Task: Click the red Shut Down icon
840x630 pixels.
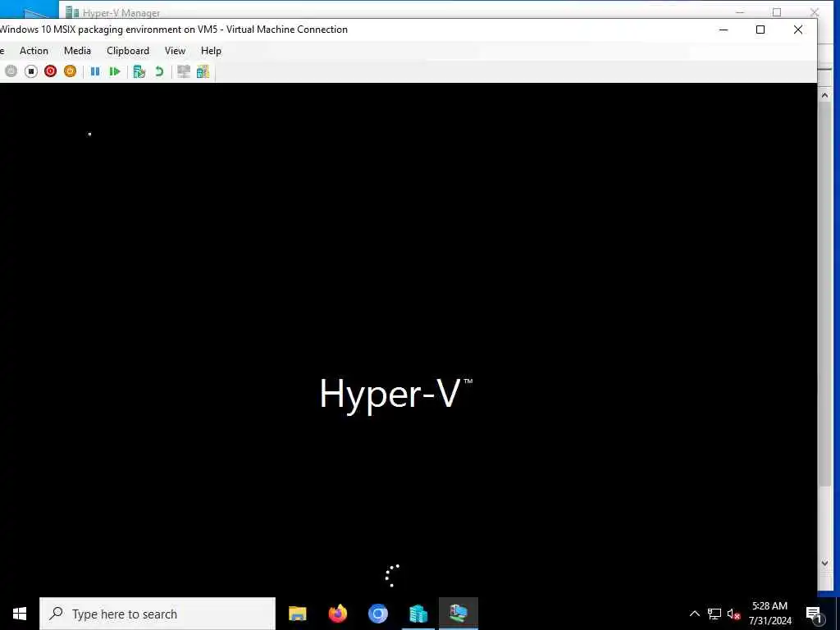Action: 50,71
